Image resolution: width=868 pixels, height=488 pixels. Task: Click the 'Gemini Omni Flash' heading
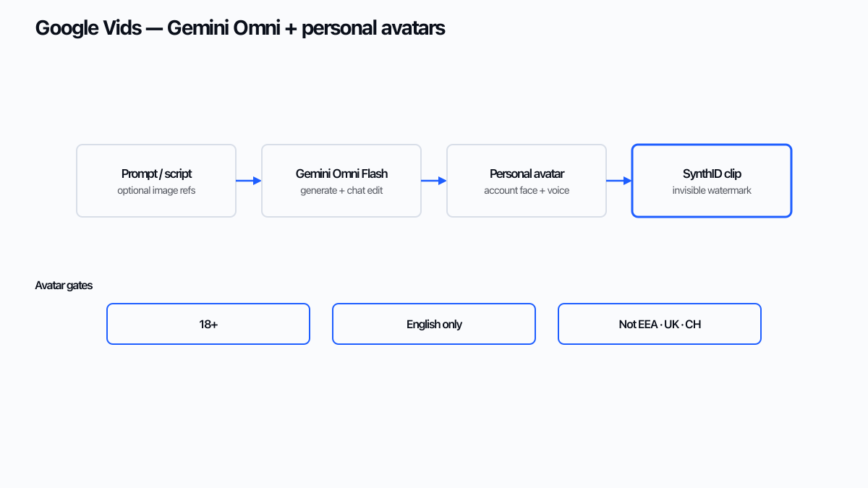[341, 174]
